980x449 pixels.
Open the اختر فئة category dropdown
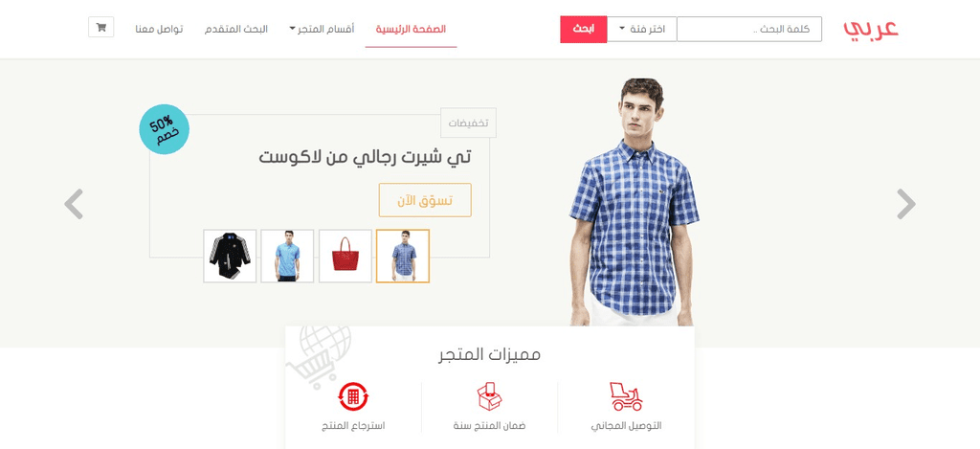642,30
